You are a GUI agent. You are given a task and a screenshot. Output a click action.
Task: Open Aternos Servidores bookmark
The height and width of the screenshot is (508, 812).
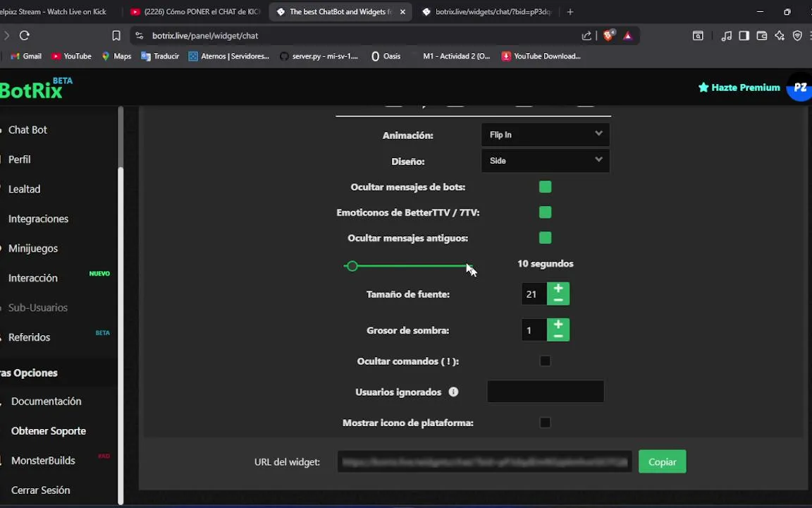click(x=229, y=56)
